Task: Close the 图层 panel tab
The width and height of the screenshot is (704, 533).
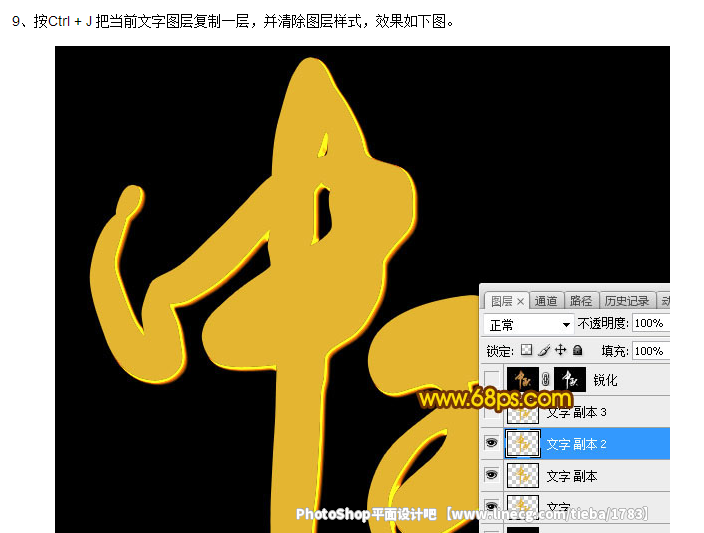Action: click(x=520, y=301)
